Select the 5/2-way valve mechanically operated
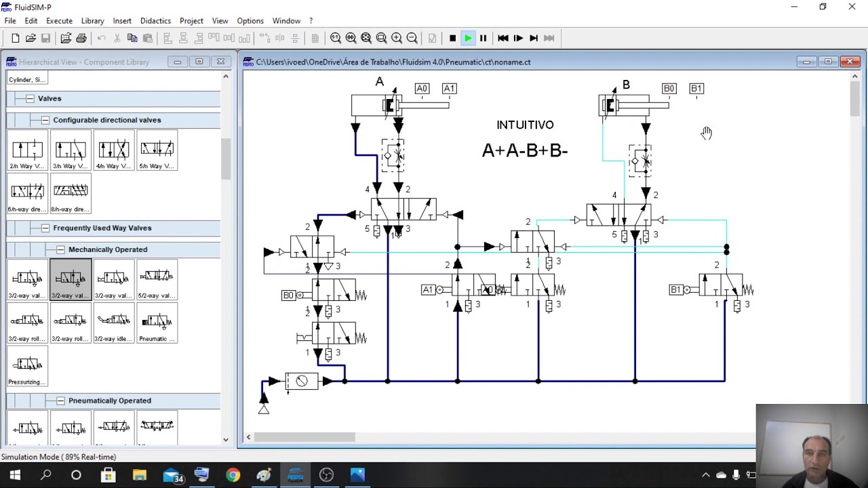 pyautogui.click(x=157, y=280)
